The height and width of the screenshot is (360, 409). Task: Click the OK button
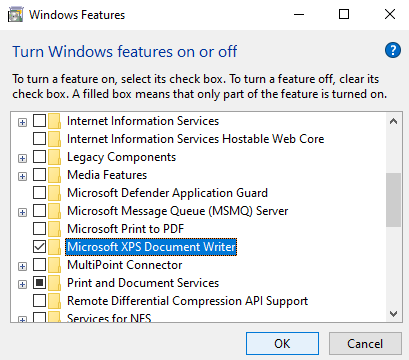pos(282,343)
